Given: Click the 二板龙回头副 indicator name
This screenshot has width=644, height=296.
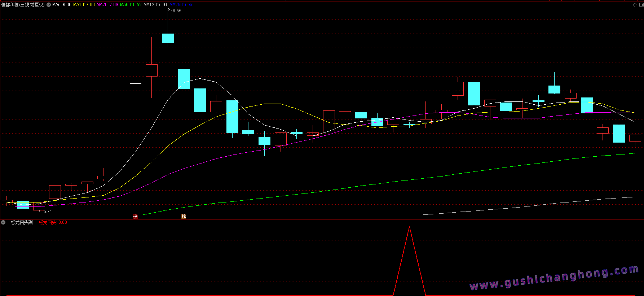Looking at the screenshot, I should [x=20, y=222].
